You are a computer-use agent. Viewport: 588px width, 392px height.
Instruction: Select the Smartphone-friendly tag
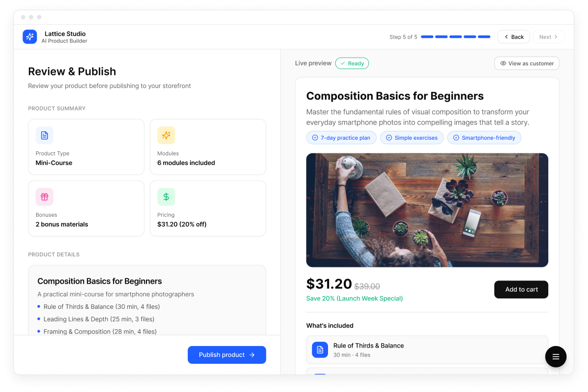coord(484,138)
